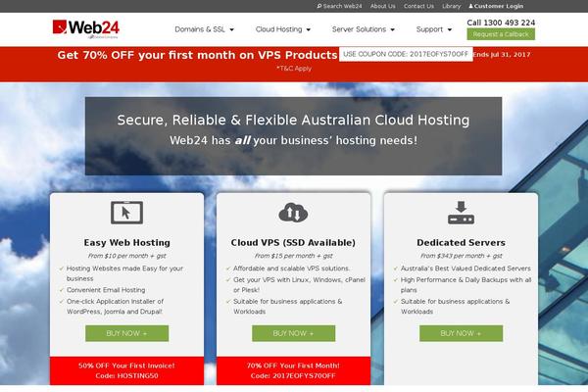Open the Library link

pyautogui.click(x=451, y=6)
